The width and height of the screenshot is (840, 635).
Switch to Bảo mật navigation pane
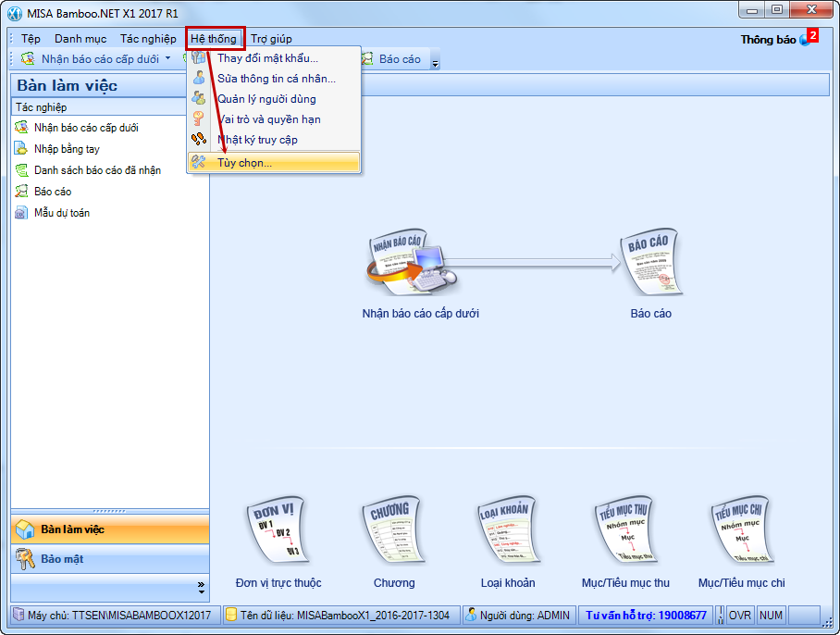pyautogui.click(x=110, y=559)
